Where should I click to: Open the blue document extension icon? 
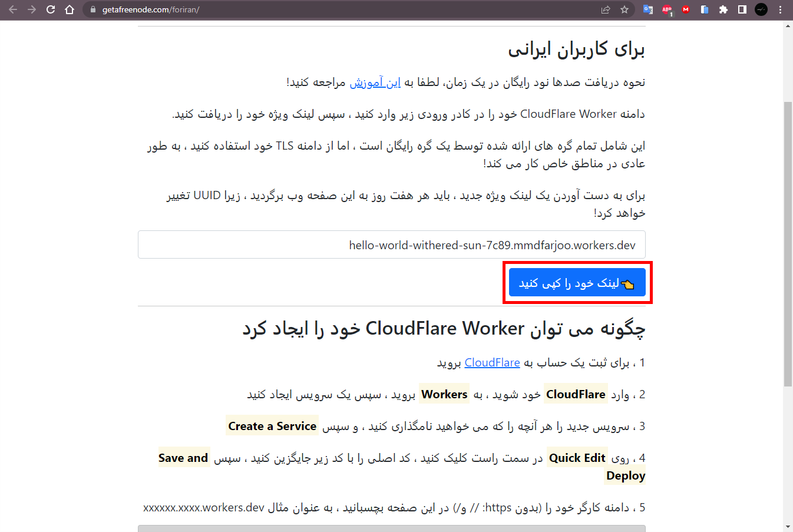[x=705, y=9]
